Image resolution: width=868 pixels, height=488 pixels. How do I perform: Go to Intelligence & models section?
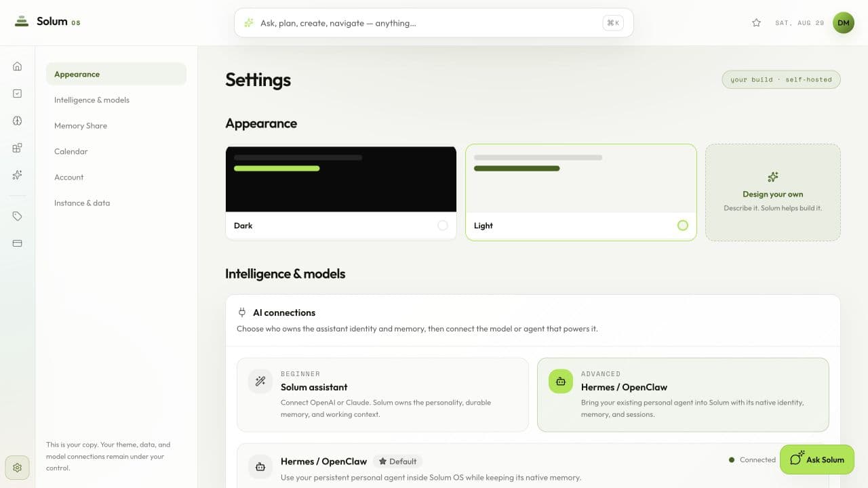(116, 100)
